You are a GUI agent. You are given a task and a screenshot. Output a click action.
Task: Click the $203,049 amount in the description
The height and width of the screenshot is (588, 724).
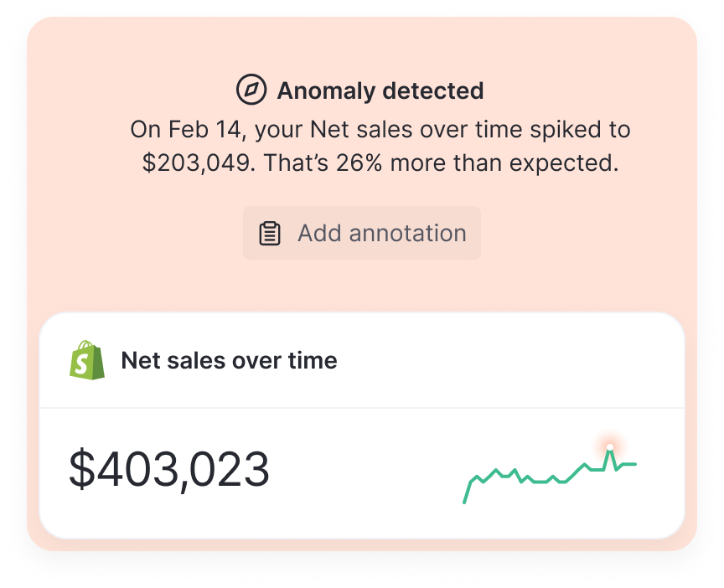click(197, 162)
